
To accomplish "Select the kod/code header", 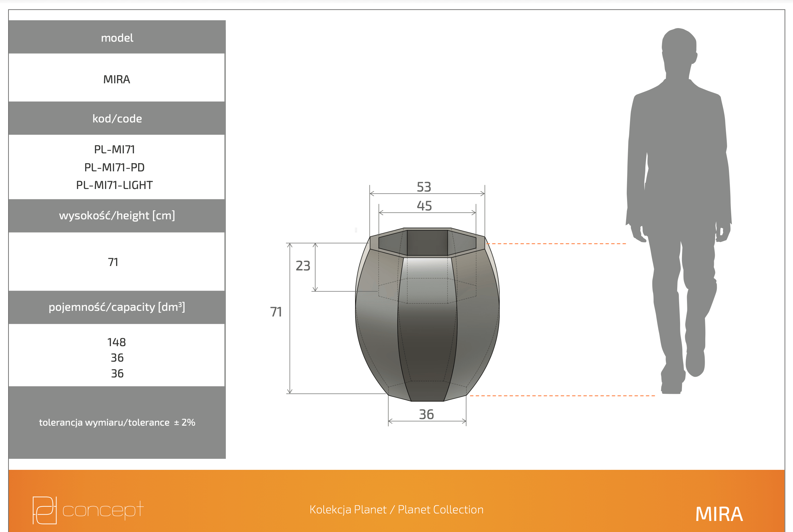I will [x=117, y=118].
